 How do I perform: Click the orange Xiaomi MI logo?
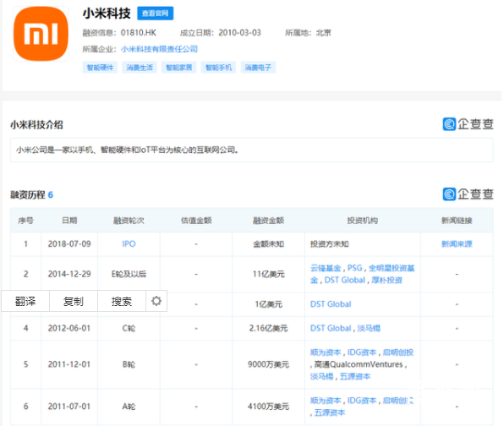pos(41,34)
